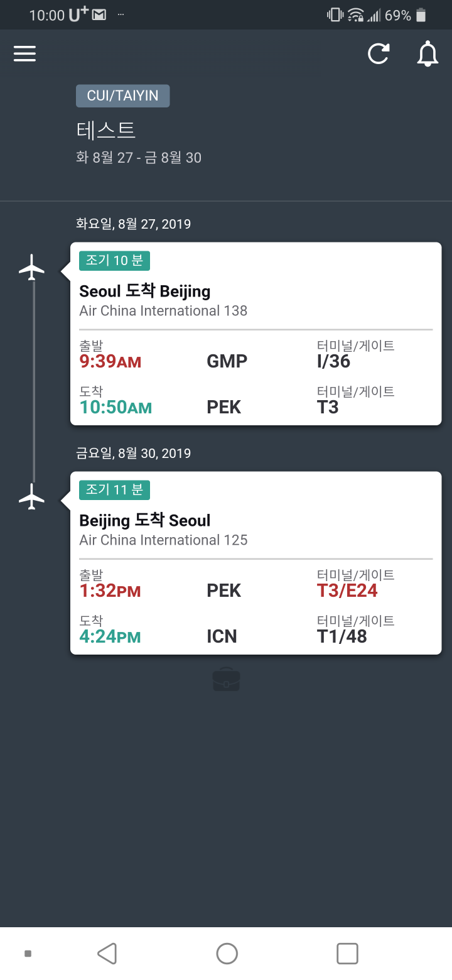This screenshot has width=452, height=980.
Task: Tap the airplane icon for August 30 flight
Action: [x=32, y=497]
